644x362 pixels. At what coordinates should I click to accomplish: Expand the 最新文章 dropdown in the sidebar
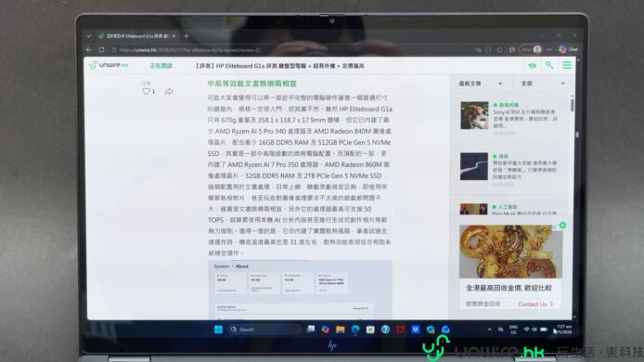tap(480, 84)
